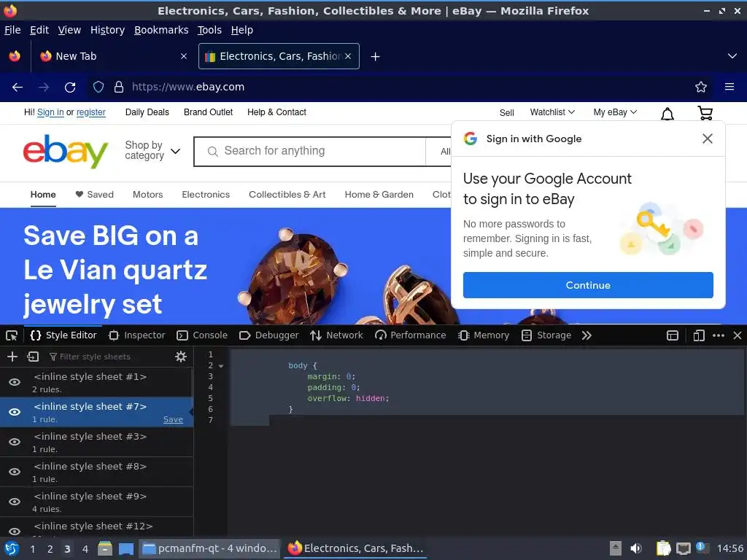Switch to the Debugger tab

tap(269, 335)
